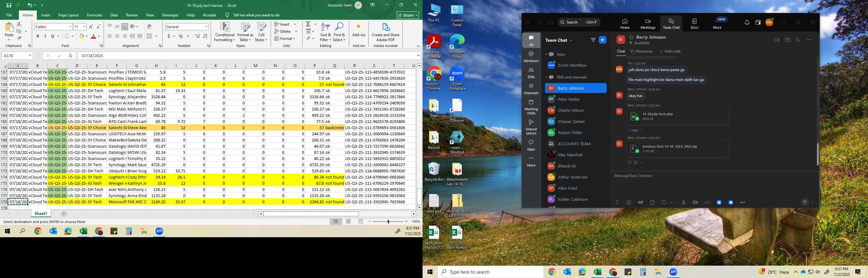868x278 pixels.
Task: Open the Name Box A178 dropdown
Action: pyautogui.click(x=30, y=56)
